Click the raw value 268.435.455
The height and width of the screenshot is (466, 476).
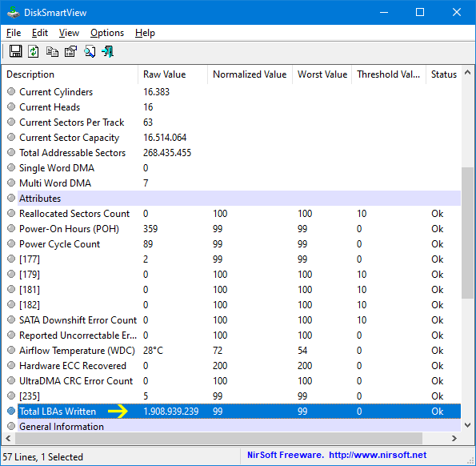tap(167, 152)
